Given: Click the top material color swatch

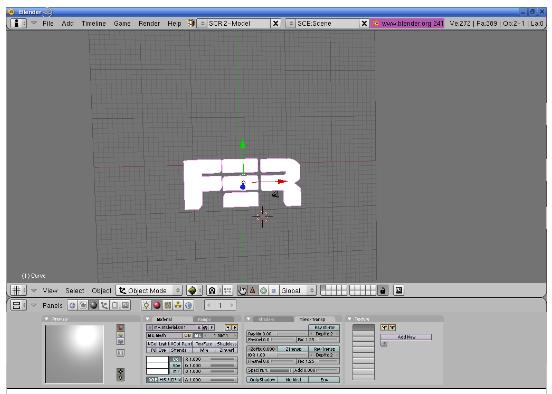Looking at the screenshot, I should (157, 359).
